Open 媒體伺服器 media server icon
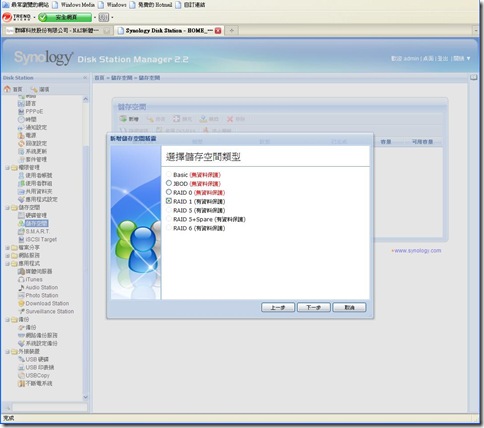The image size is (484, 428). click(21, 271)
